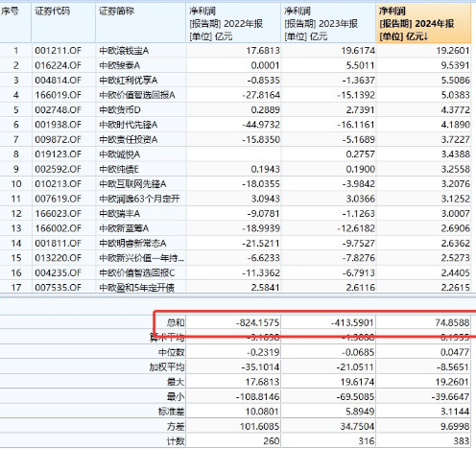
Task: Click the 中位数 statistics row label
Action: coord(172,352)
